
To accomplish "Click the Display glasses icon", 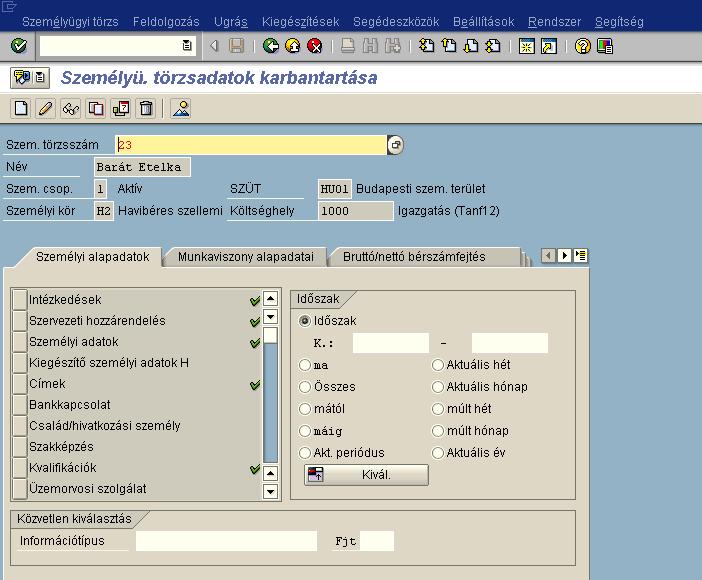I will point(71,108).
